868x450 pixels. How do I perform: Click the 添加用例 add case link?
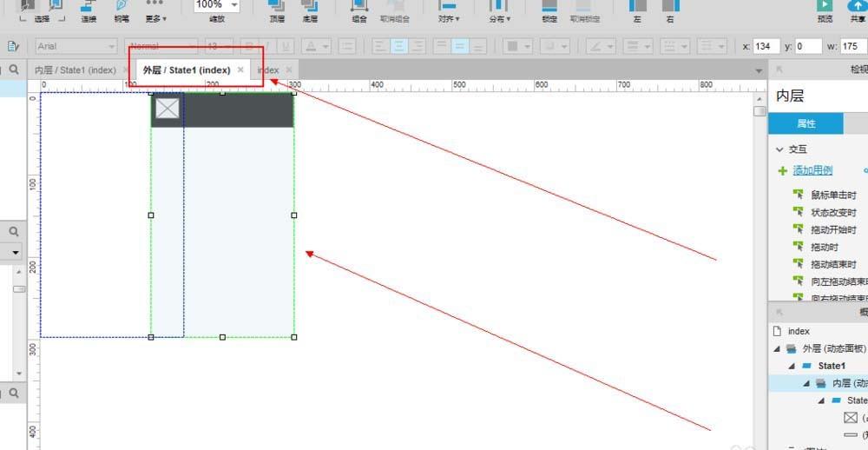coord(812,170)
